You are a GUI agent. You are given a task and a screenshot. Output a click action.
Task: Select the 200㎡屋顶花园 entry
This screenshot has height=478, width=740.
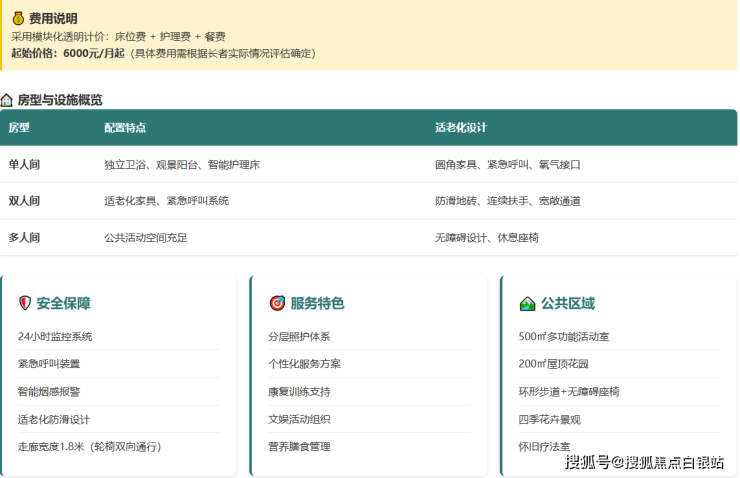pyautogui.click(x=553, y=364)
